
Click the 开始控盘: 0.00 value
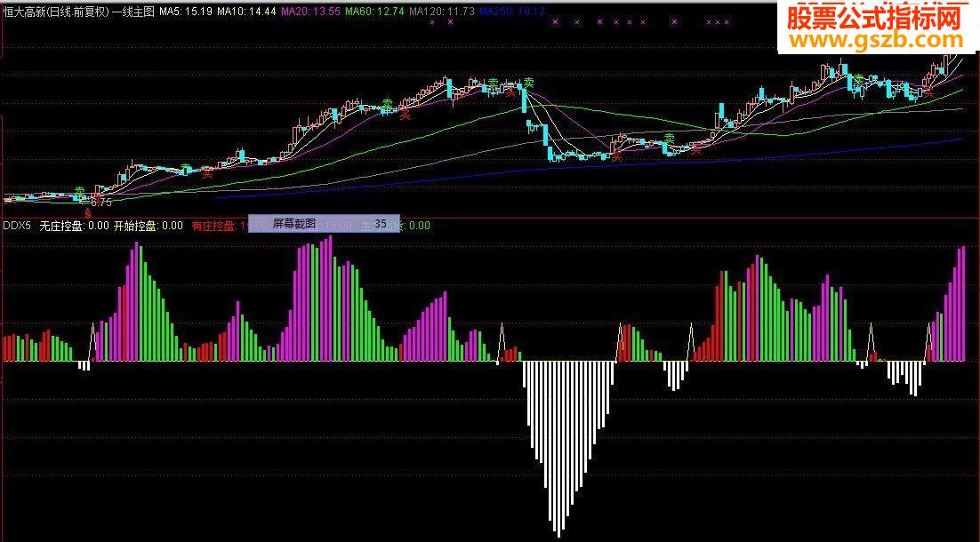149,226
